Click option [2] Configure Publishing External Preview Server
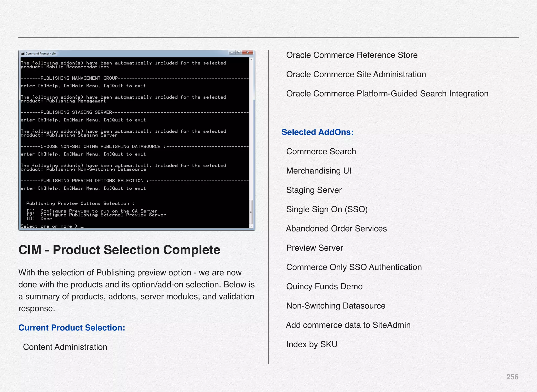The height and width of the screenshot is (392, 537). click(x=96, y=215)
